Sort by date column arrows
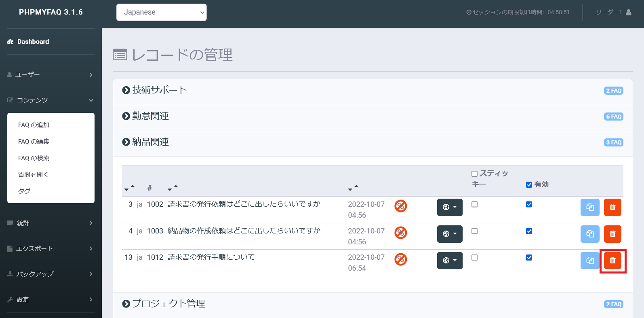 pyautogui.click(x=353, y=188)
